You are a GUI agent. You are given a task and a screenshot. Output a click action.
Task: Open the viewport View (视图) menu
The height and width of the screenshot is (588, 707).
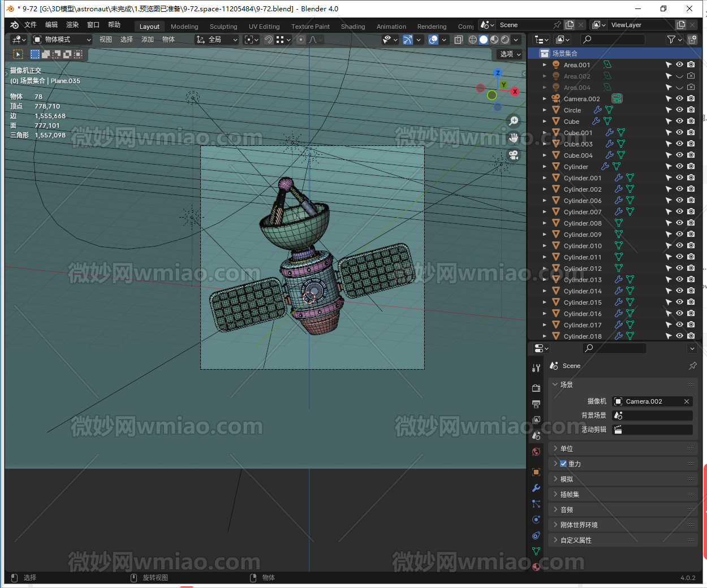coord(106,40)
